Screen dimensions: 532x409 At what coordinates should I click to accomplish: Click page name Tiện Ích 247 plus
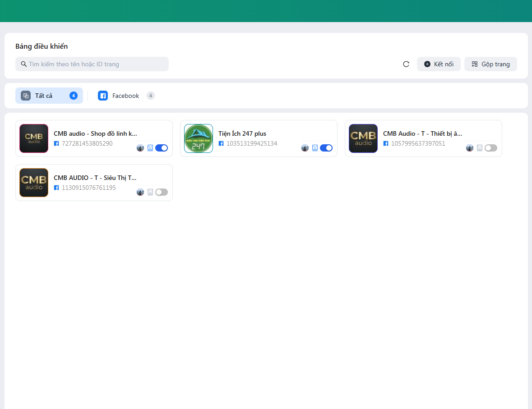pos(242,133)
